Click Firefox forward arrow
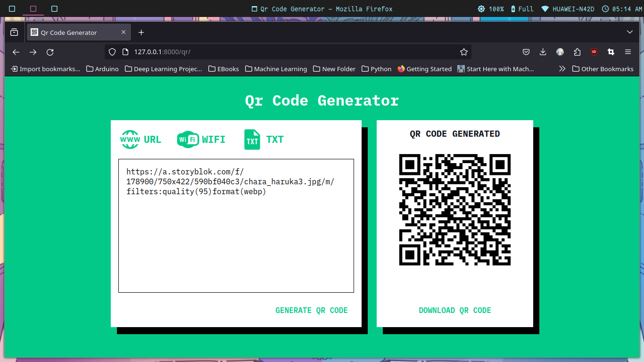Image resolution: width=644 pixels, height=362 pixels. (33, 52)
